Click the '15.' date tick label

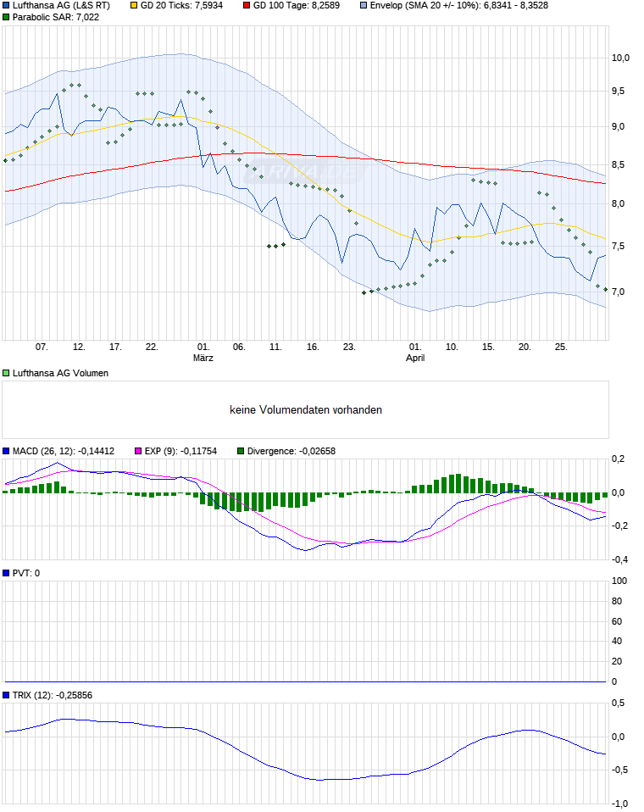pyautogui.click(x=488, y=347)
